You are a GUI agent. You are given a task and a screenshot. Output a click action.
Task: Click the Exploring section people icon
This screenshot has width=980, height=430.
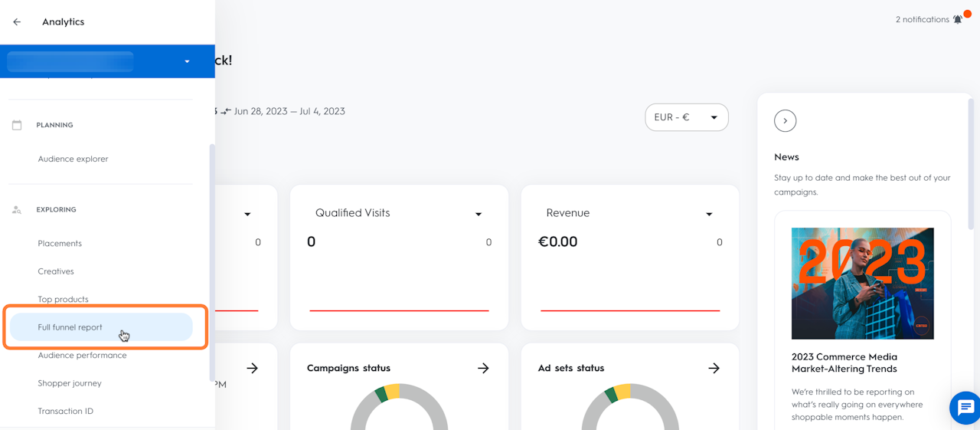17,209
